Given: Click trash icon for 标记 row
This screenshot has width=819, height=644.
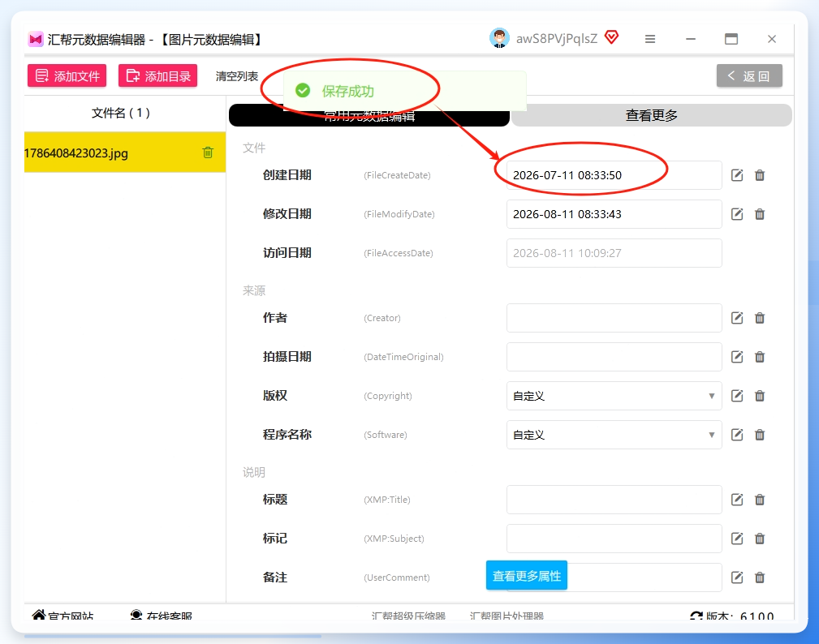Looking at the screenshot, I should pos(760,539).
